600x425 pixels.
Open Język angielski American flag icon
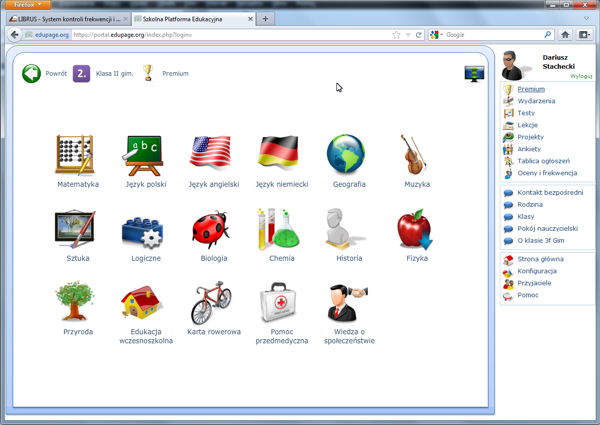[x=210, y=151]
